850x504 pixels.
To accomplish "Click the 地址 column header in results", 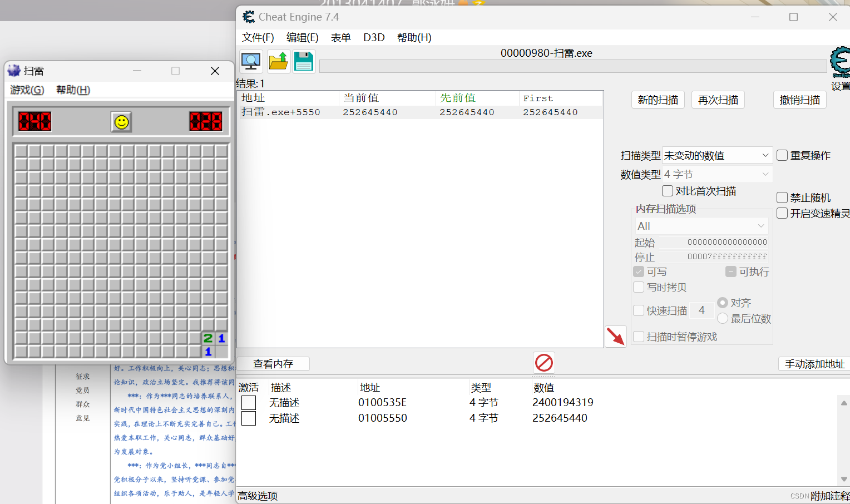I will 289,98.
